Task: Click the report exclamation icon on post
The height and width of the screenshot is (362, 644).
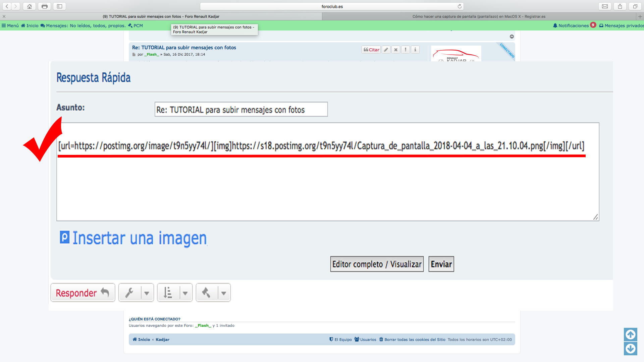Action: click(406, 50)
